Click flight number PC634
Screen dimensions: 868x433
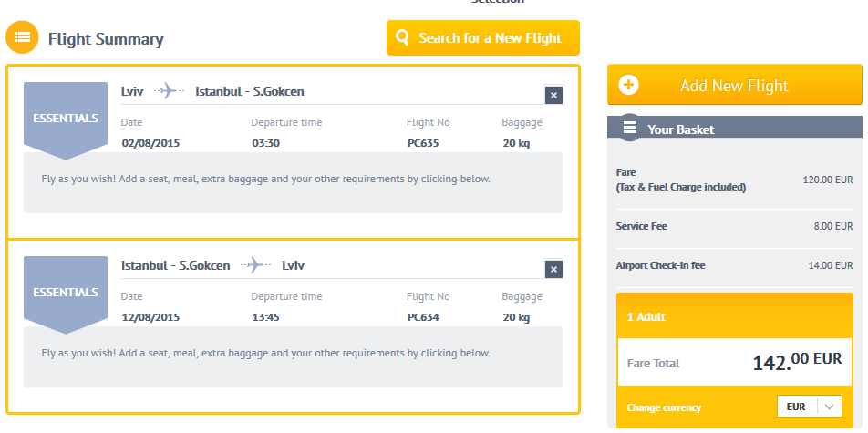click(423, 317)
